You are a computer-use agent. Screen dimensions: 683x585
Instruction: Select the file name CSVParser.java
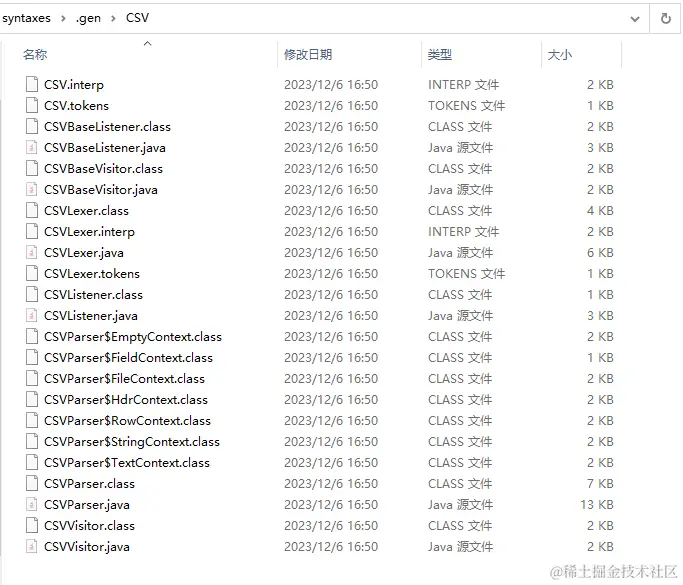click(87, 505)
